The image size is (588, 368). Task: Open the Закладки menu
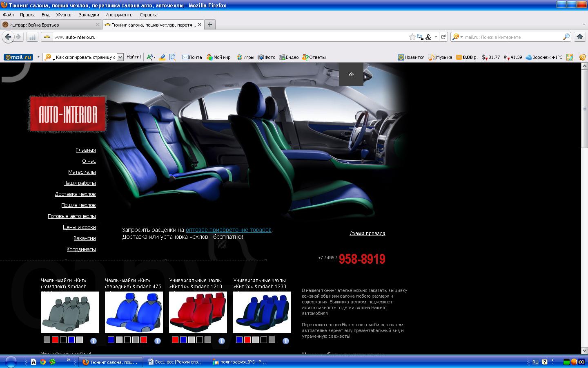pos(89,15)
